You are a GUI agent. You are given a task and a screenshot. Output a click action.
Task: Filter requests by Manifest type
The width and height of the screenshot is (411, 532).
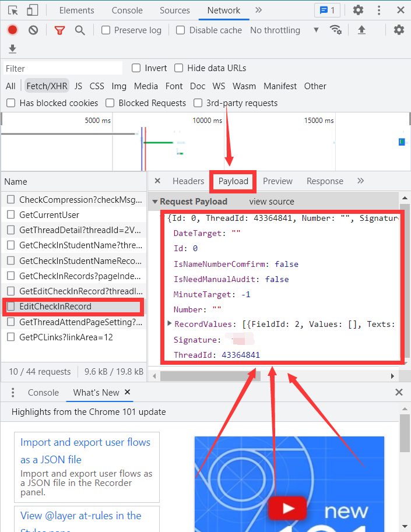click(x=280, y=86)
